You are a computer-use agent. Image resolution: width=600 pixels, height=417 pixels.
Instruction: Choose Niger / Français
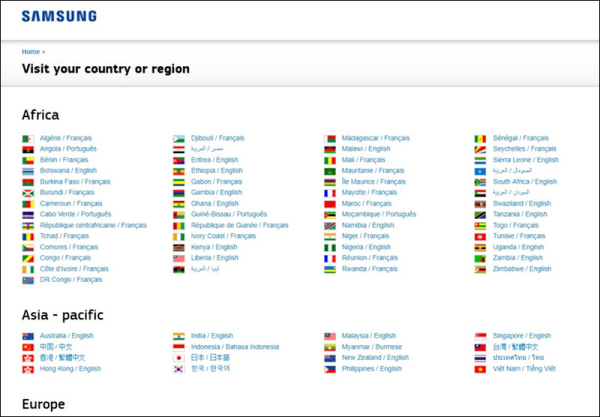(365, 236)
